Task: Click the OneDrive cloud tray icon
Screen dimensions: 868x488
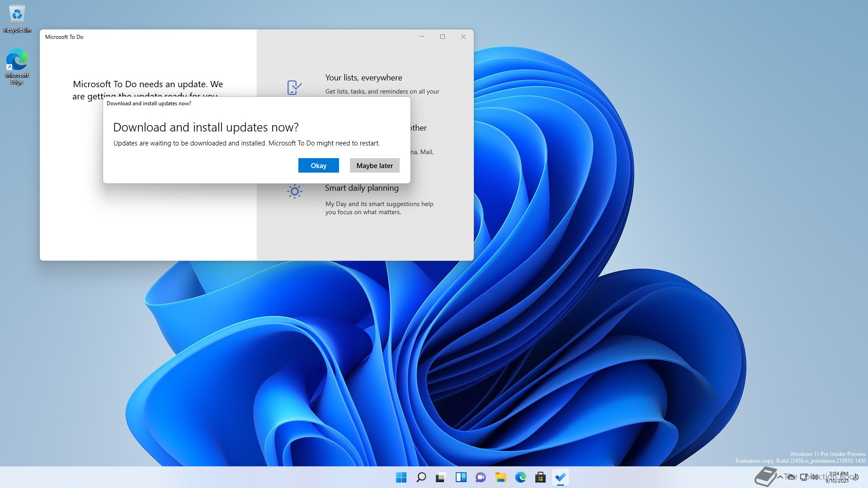Action: pos(791,477)
